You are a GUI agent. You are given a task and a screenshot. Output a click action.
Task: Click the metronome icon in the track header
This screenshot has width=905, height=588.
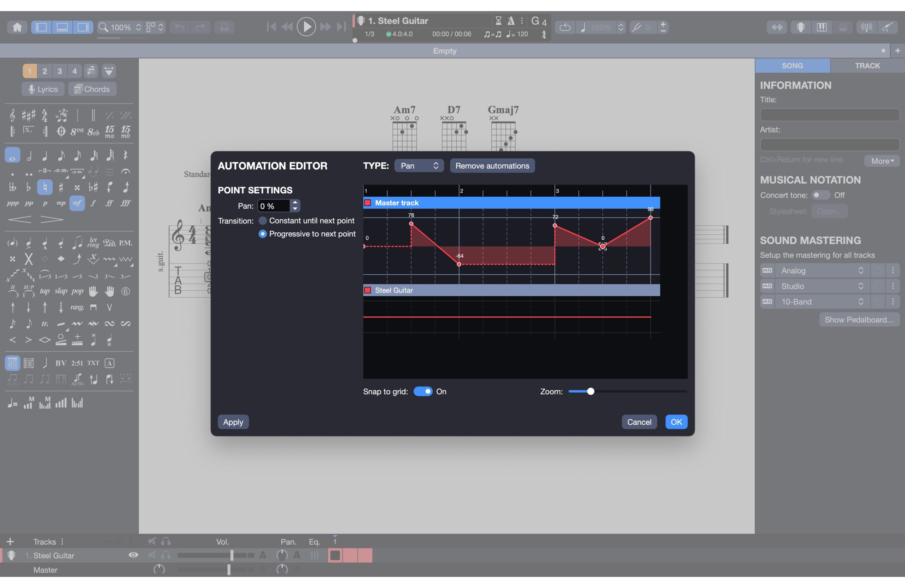pos(511,21)
